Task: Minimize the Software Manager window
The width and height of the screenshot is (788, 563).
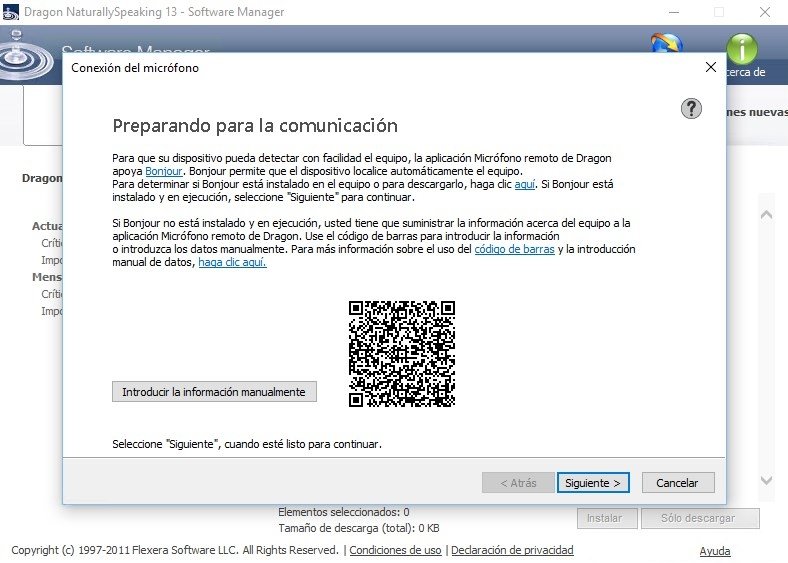Action: [x=674, y=12]
